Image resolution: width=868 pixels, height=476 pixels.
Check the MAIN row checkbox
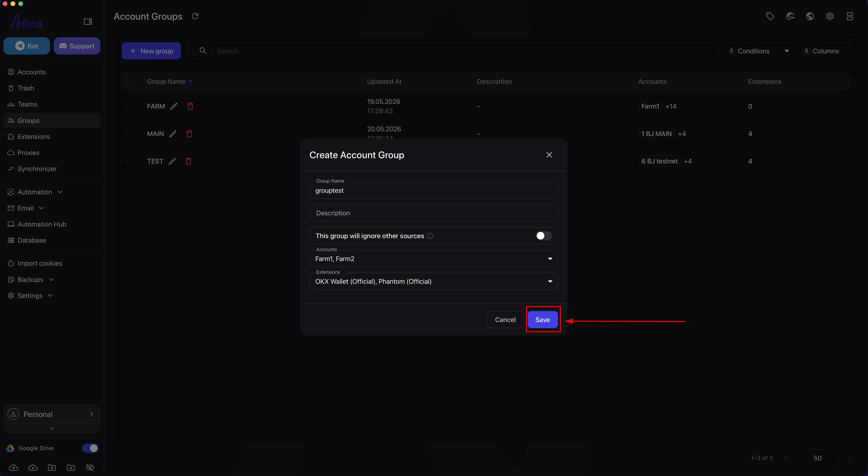(130, 134)
